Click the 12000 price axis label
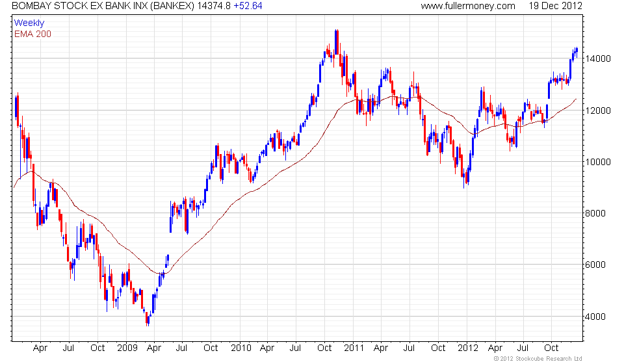Image resolution: width=637 pixels, height=364 pixels. pyautogui.click(x=598, y=110)
